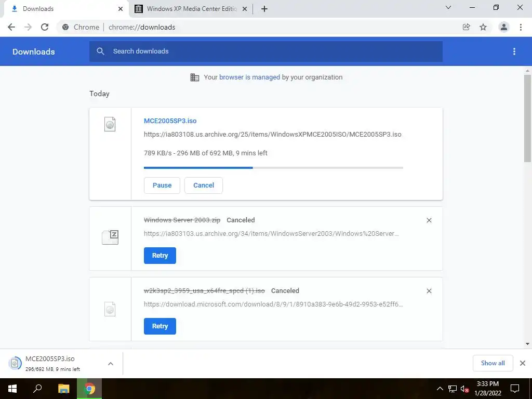Open the Downloads page more actions menu
Viewport: 532px width, 399px height.
(514, 51)
